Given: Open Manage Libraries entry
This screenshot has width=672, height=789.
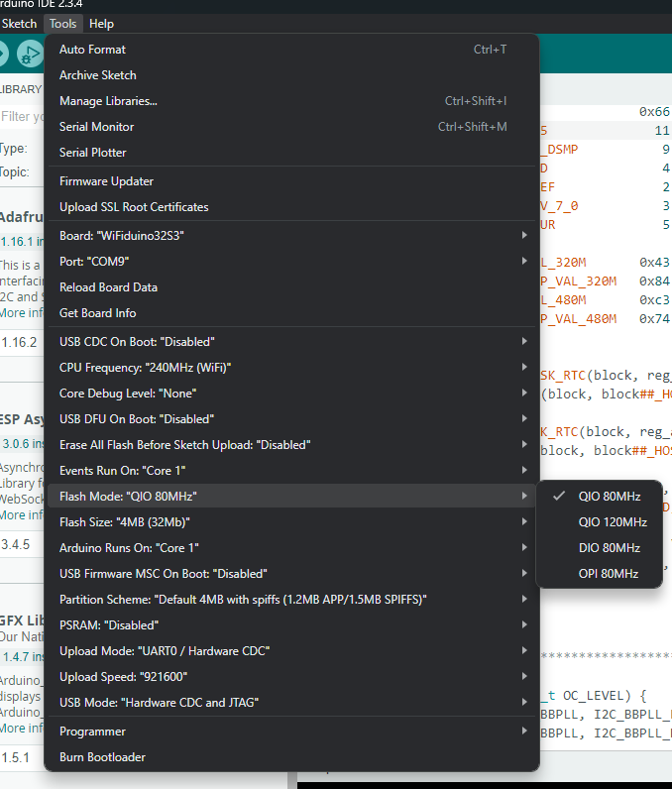Looking at the screenshot, I should [291, 101].
